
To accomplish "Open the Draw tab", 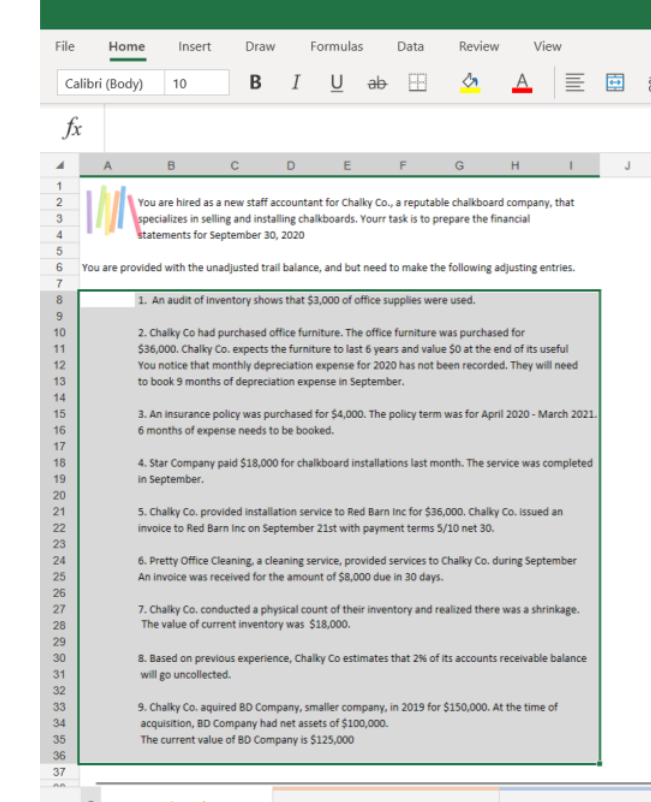I will pyautogui.click(x=260, y=47).
